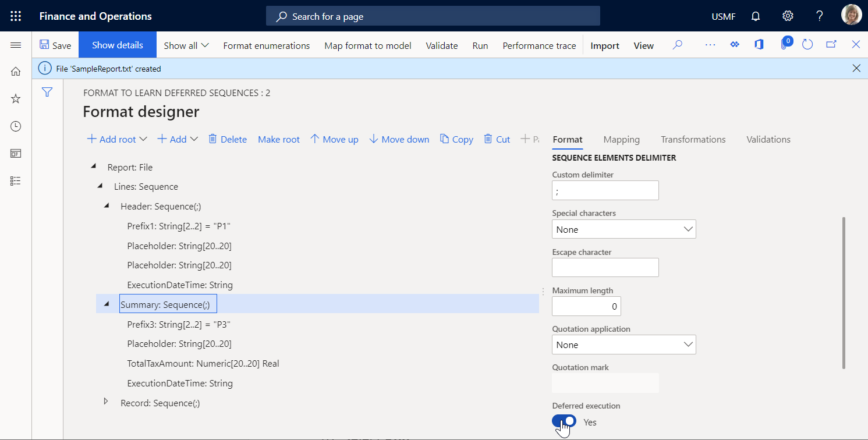Click the Office apps launcher grid icon

[x=15, y=16]
